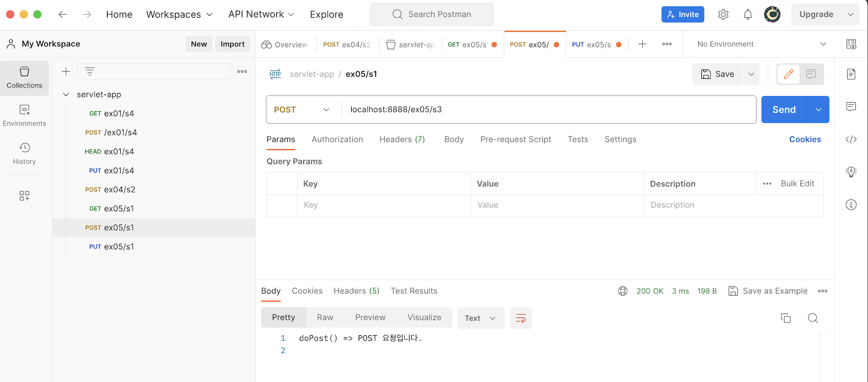Open the response Cookies tab

(307, 291)
